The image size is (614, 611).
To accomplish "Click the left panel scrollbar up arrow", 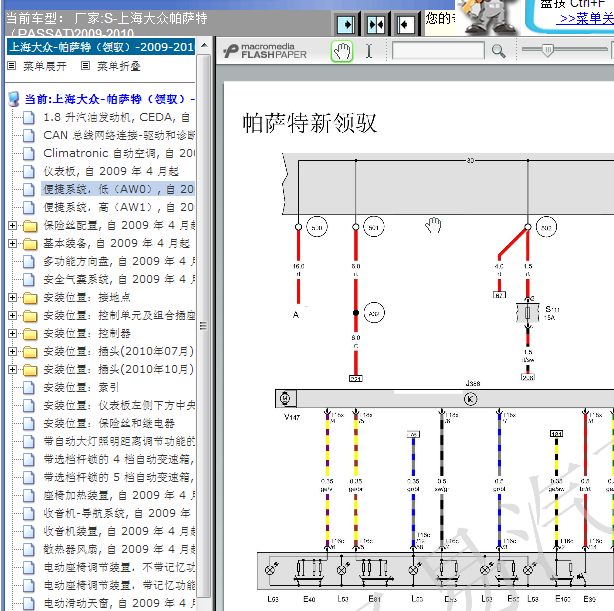I will tap(204, 45).
